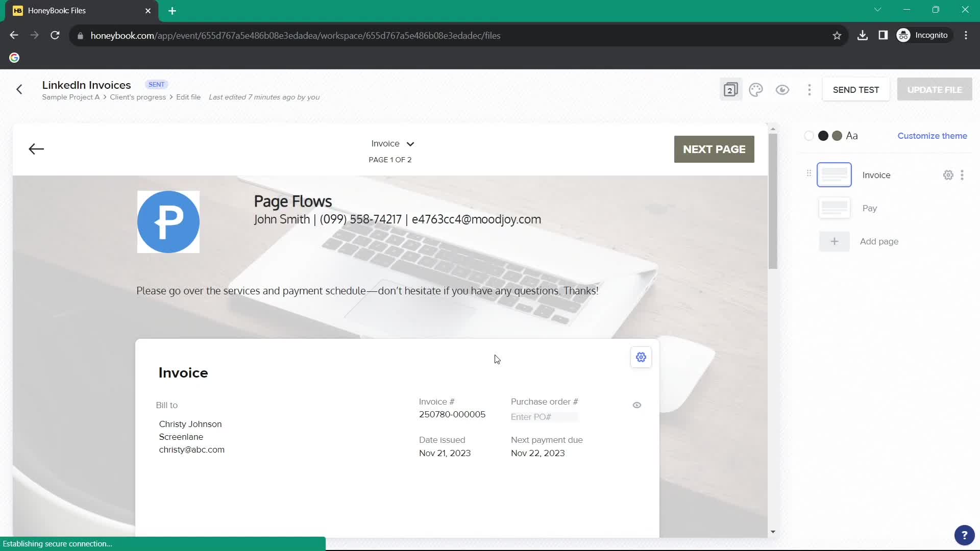Screen dimensions: 980x551
Task: Click the Christy Johnson bill-to name
Action: click(190, 424)
